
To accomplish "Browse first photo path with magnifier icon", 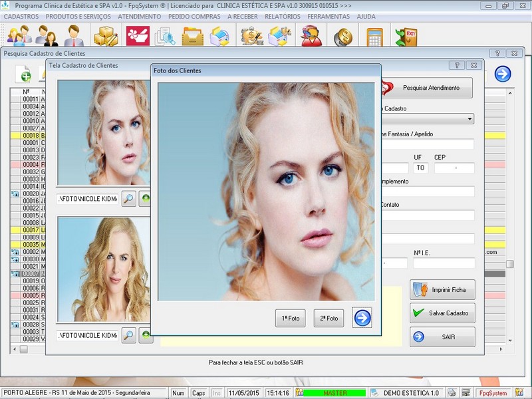I will pos(128,198).
